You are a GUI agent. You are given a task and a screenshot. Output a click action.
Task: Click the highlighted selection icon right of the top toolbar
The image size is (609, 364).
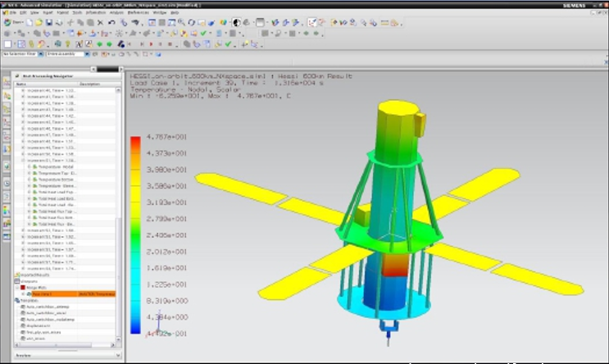[312, 23]
